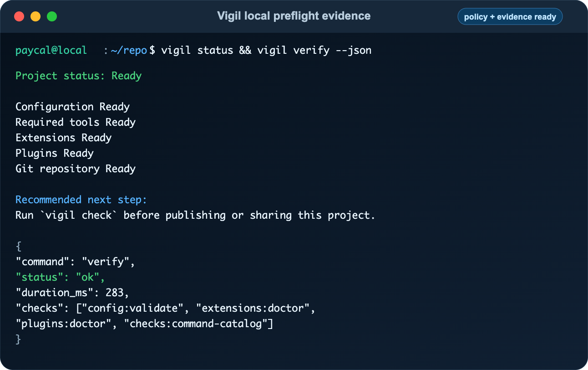Click the green maximize window button
588x370 pixels.
coord(52,17)
